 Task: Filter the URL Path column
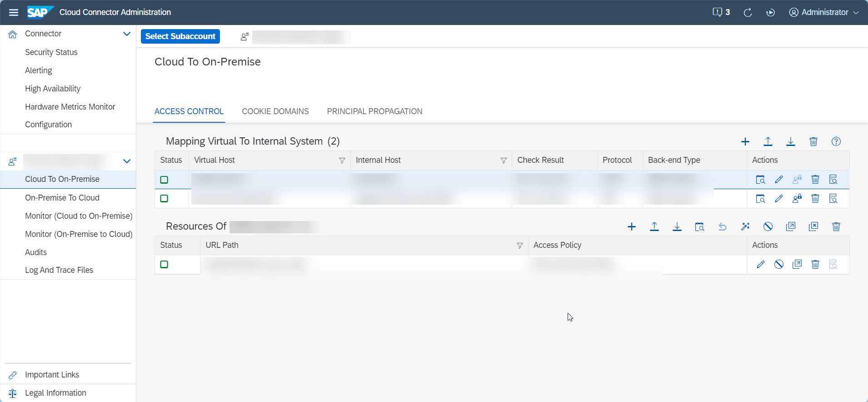coord(520,246)
